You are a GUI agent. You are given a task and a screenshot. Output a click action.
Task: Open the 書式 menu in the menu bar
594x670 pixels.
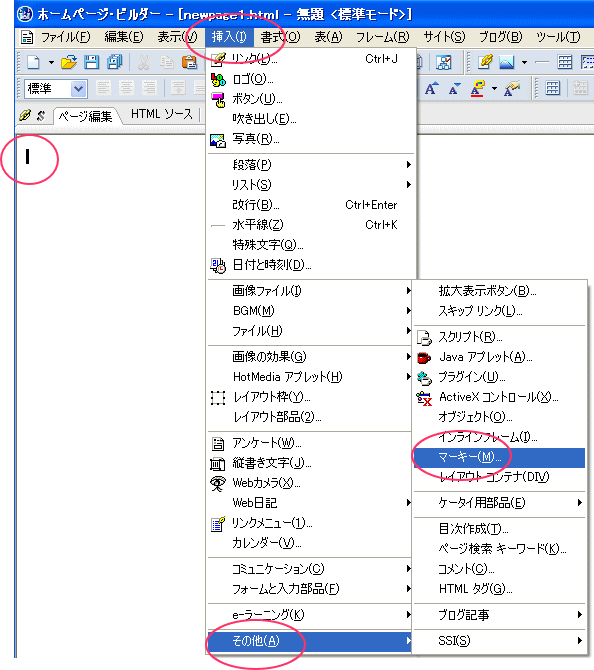pyautogui.click(x=281, y=37)
